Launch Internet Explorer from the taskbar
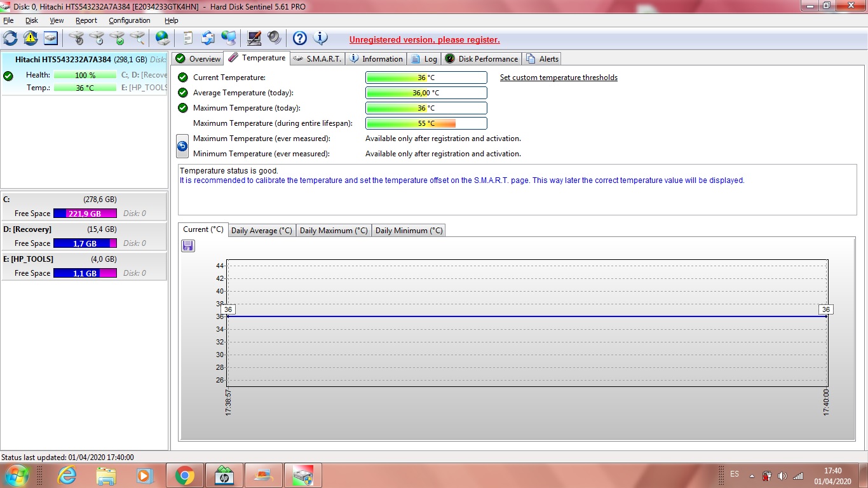Viewport: 868px width, 488px height. click(x=67, y=475)
